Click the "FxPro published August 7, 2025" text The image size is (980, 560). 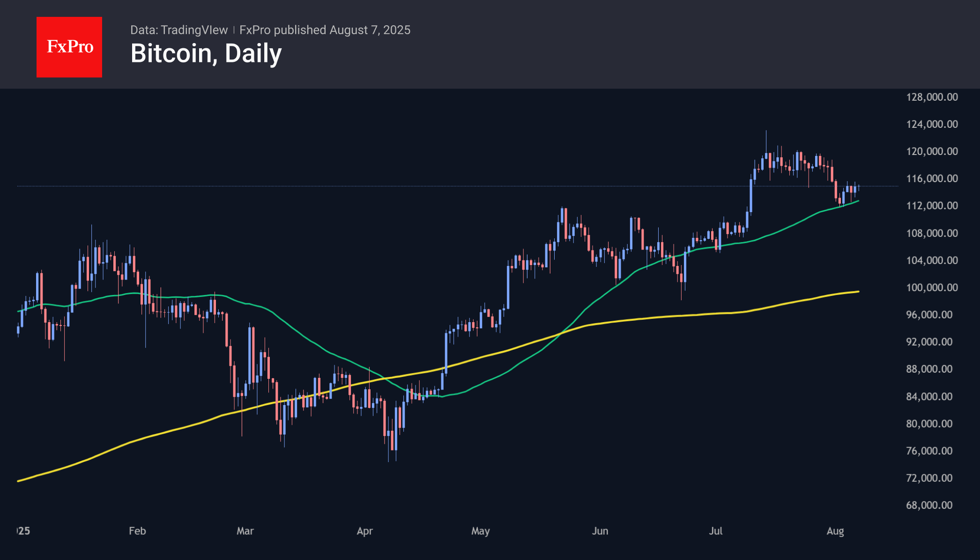pyautogui.click(x=325, y=30)
